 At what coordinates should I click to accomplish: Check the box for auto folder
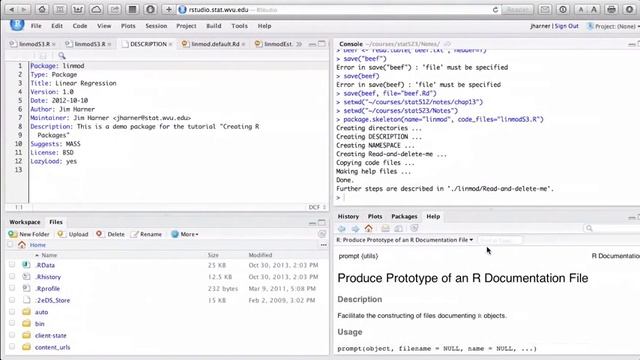tap(12, 312)
